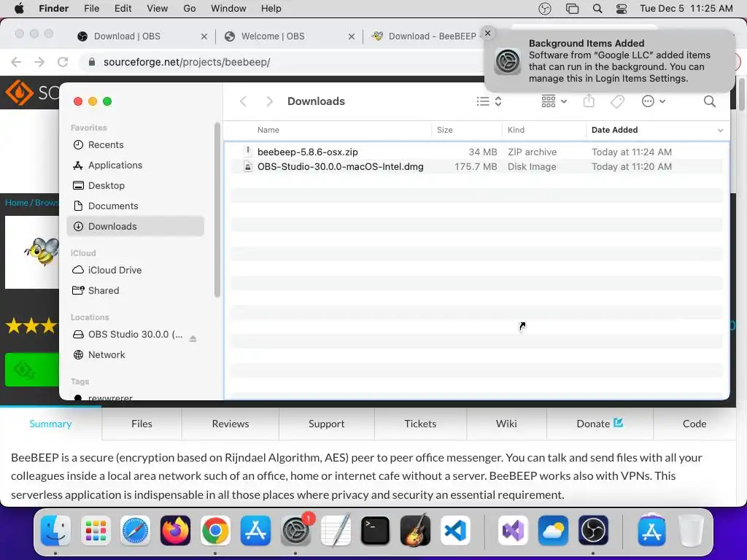Open TextEdit from the Dock
The image size is (747, 560).
coord(336,531)
